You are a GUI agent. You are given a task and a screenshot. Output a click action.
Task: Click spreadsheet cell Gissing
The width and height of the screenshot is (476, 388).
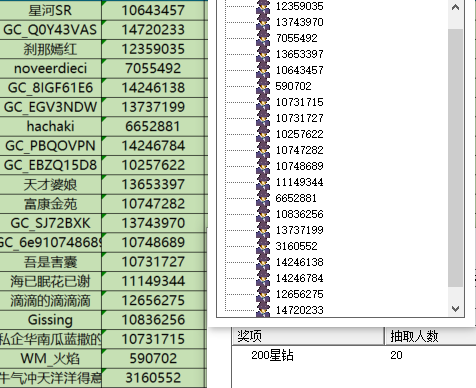pyautogui.click(x=50, y=320)
